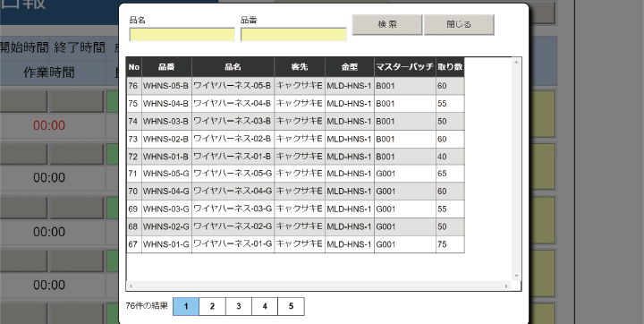644x324 pixels.
Task: Select row WHNS-03-B part number
Action: coord(165,122)
